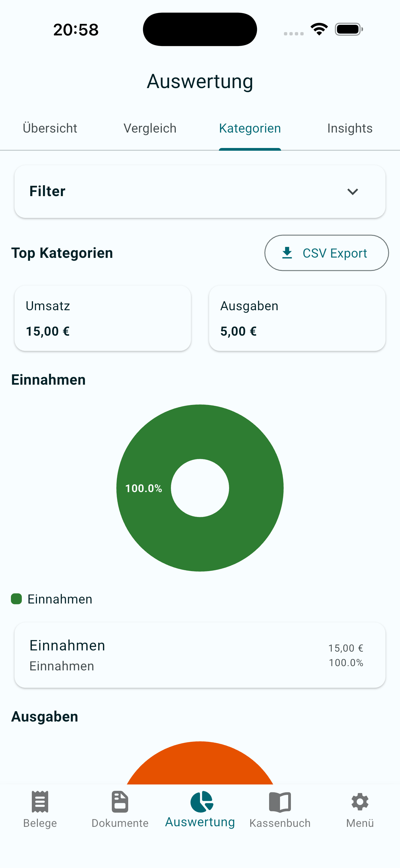400x868 pixels.
Task: Click the download icon inside CSV Export
Action: 286,253
